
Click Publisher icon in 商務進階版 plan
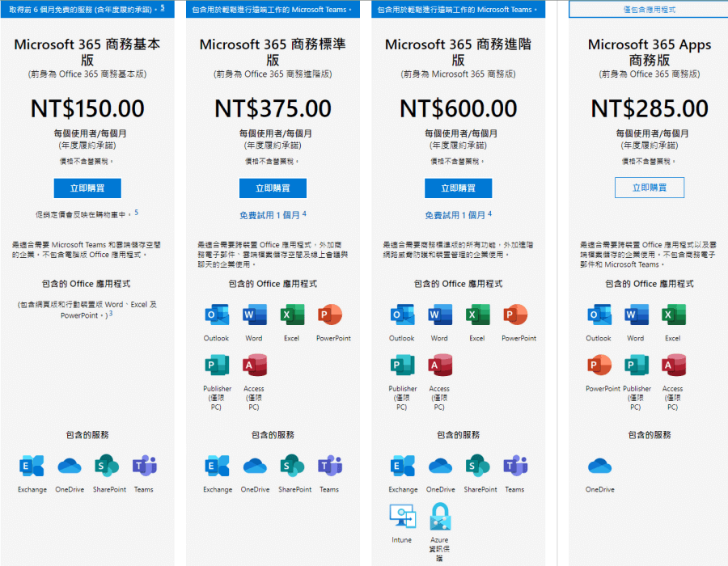tap(403, 365)
